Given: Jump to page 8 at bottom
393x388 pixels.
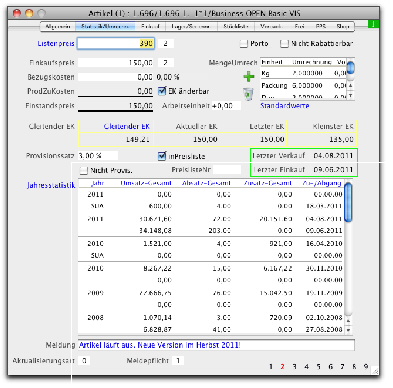Looking at the screenshot, I should tap(354, 367).
